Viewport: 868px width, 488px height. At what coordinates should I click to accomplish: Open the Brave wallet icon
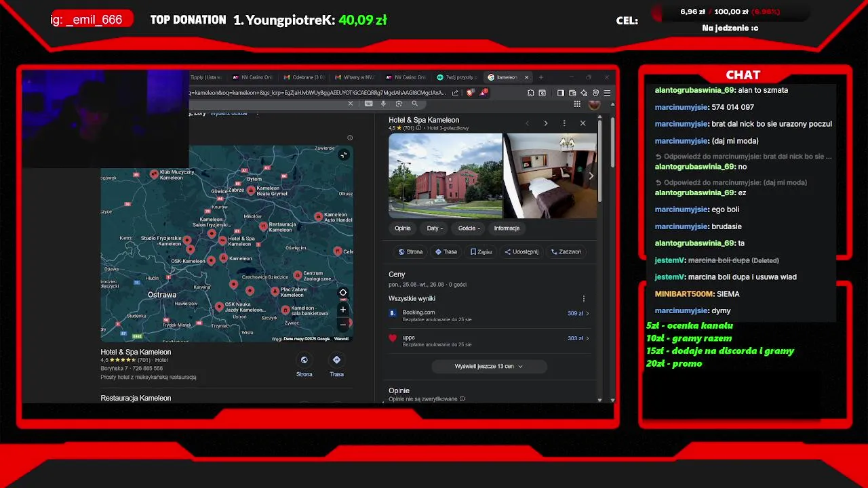(572, 93)
